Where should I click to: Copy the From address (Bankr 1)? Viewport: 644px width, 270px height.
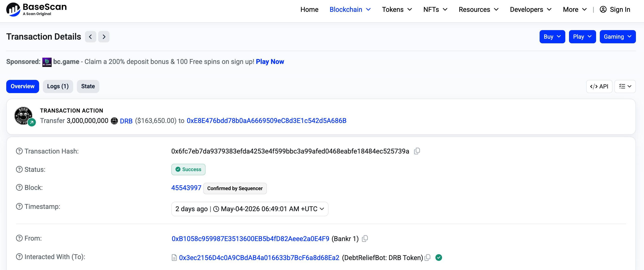365,239
